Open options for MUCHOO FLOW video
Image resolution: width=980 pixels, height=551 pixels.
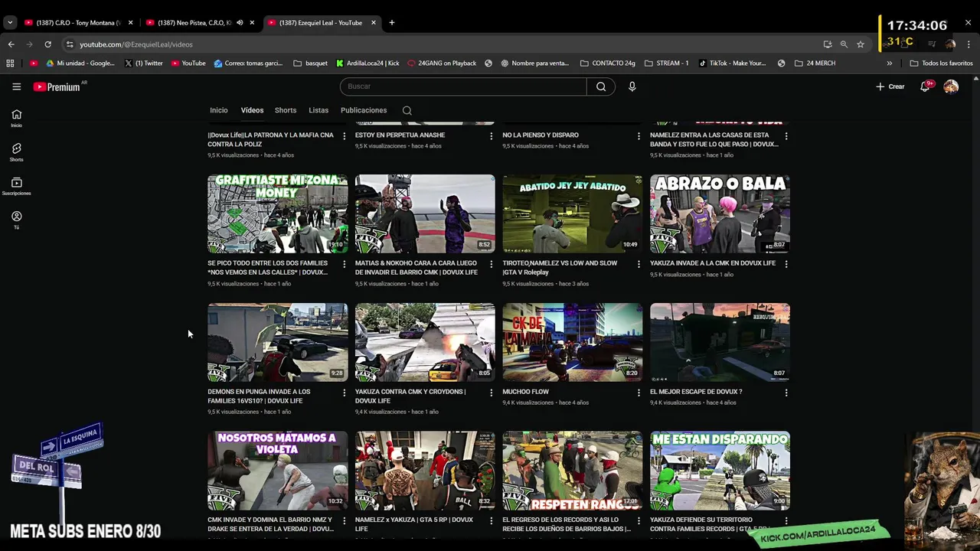click(639, 393)
